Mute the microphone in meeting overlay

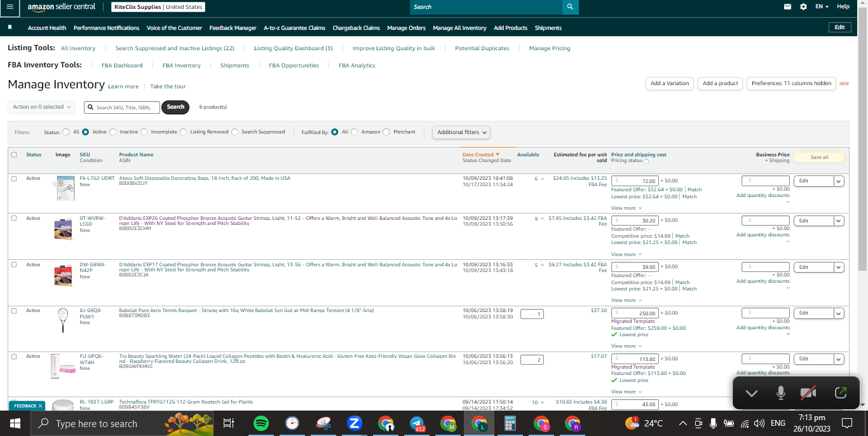tap(781, 393)
